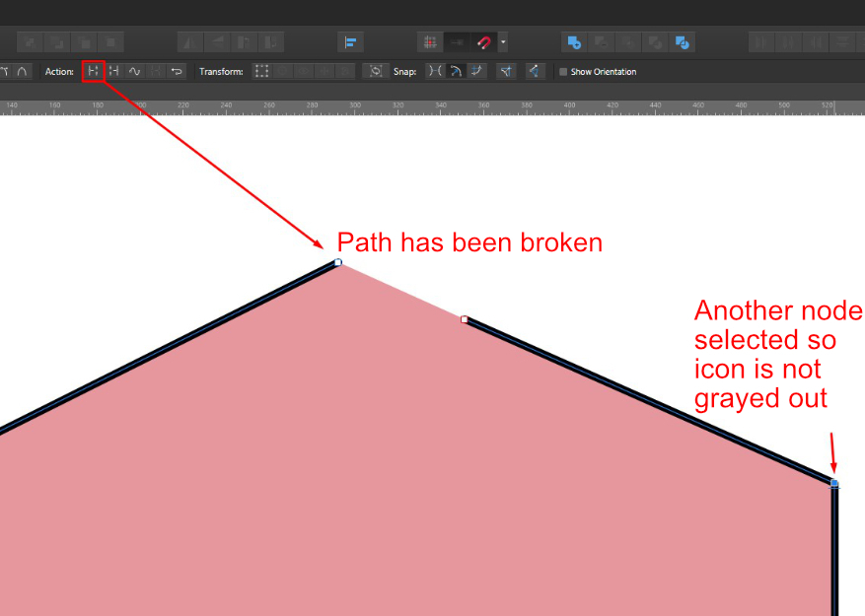Click the Rotate Clockwise icon

(271, 42)
